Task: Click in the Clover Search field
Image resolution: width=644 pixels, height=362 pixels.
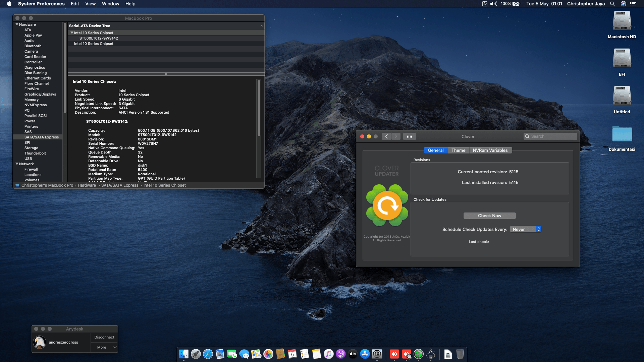Action: click(x=550, y=136)
